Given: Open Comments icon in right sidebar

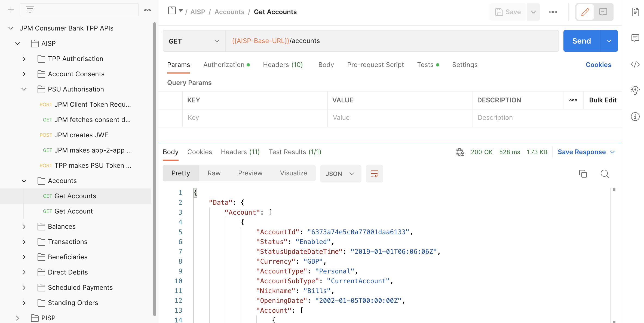Looking at the screenshot, I should coord(635,38).
